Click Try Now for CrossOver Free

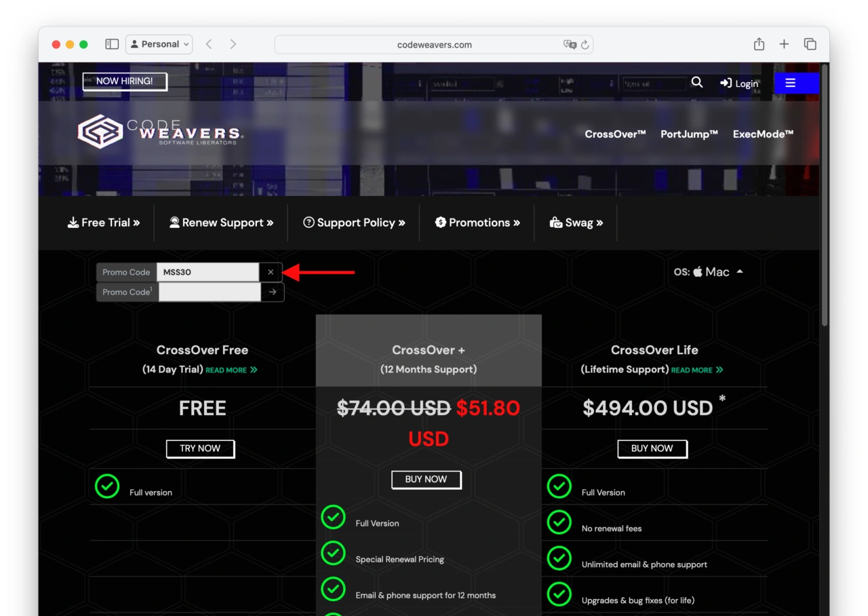click(200, 448)
